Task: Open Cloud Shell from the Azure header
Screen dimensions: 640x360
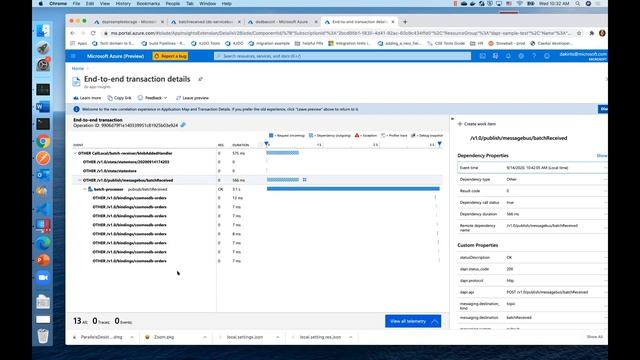Action: (482, 56)
